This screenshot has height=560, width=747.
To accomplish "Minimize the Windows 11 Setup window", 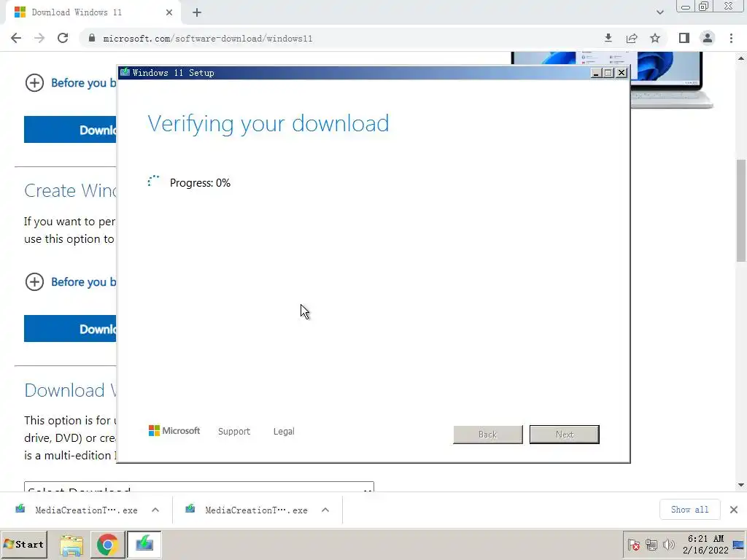I will [x=595, y=72].
